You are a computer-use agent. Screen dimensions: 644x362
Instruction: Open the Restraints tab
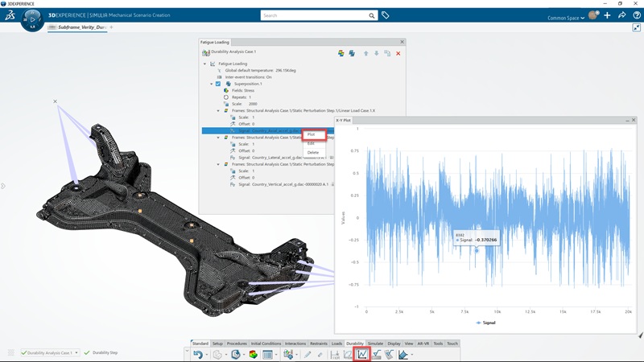tap(319, 343)
